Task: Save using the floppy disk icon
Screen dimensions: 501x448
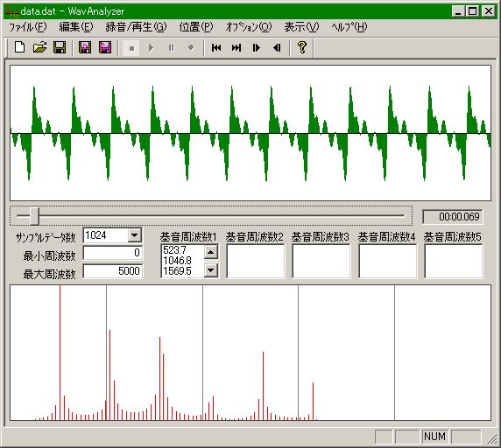Action: click(60, 47)
